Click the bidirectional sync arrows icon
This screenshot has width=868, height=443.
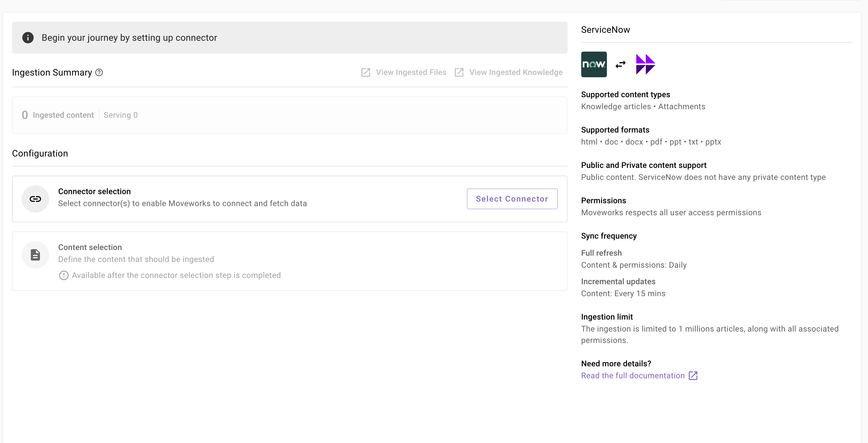620,64
